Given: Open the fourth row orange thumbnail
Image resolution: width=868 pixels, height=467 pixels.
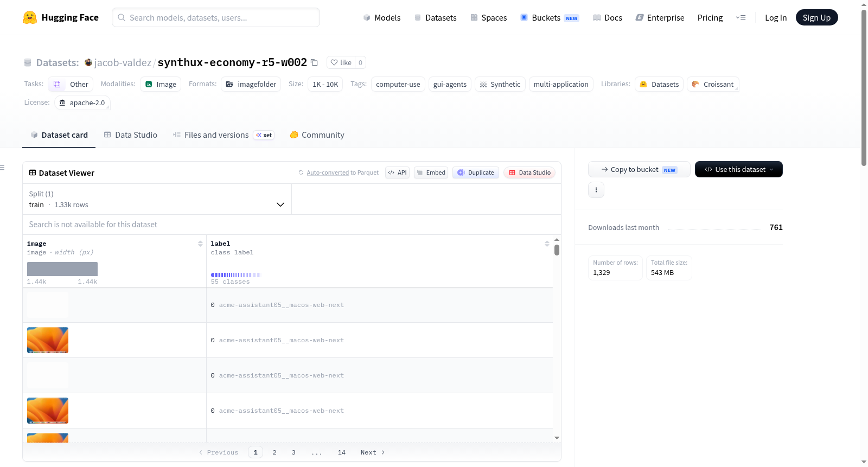Looking at the screenshot, I should click(48, 411).
